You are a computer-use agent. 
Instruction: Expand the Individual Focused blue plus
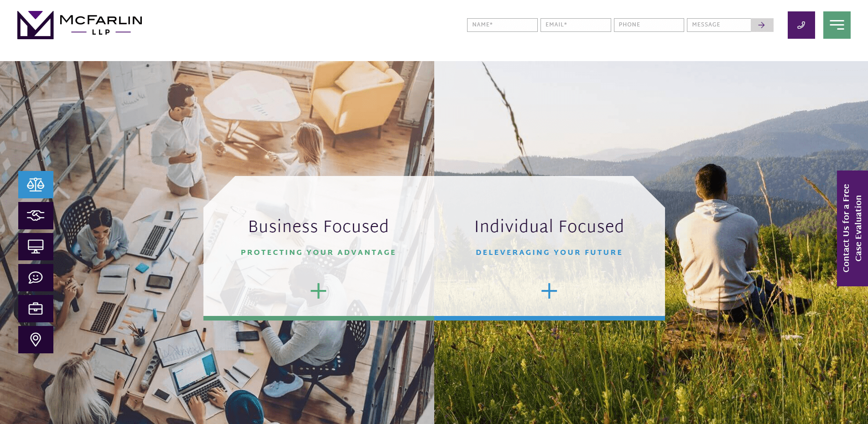549,291
